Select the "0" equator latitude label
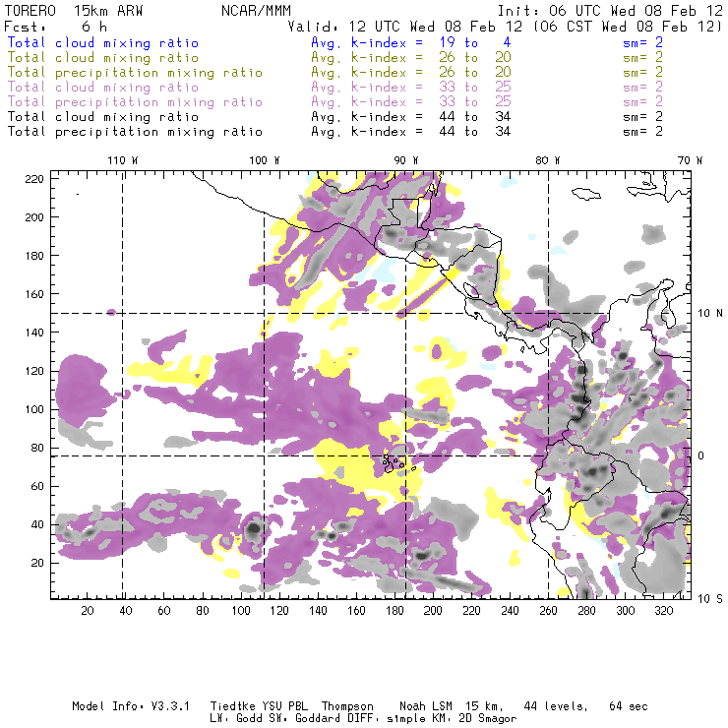Viewport: 728px width, 728px height. (x=701, y=455)
